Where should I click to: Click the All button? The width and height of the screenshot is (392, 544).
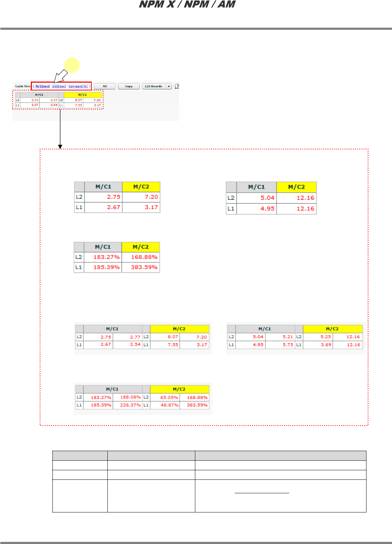tap(105, 86)
